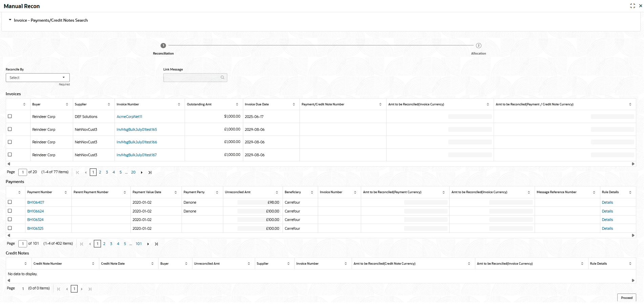This screenshot has width=644, height=304.
Task: Click the Invoices page number input
Action: click(23, 172)
